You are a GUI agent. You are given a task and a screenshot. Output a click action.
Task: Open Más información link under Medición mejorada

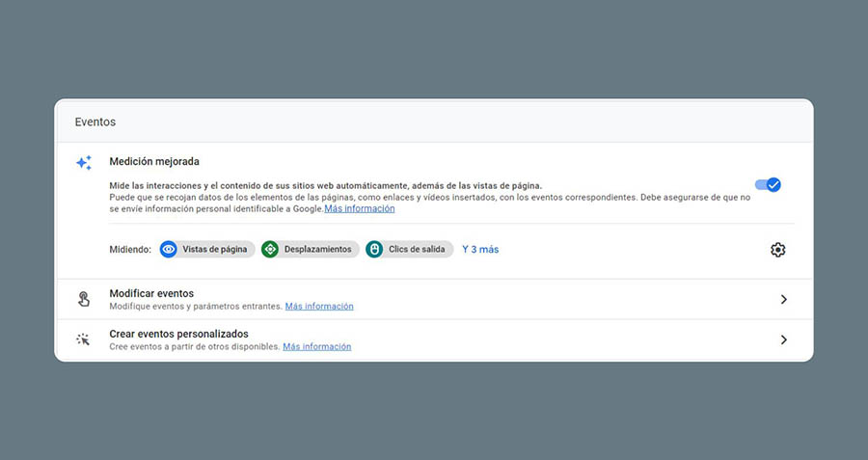(359, 208)
